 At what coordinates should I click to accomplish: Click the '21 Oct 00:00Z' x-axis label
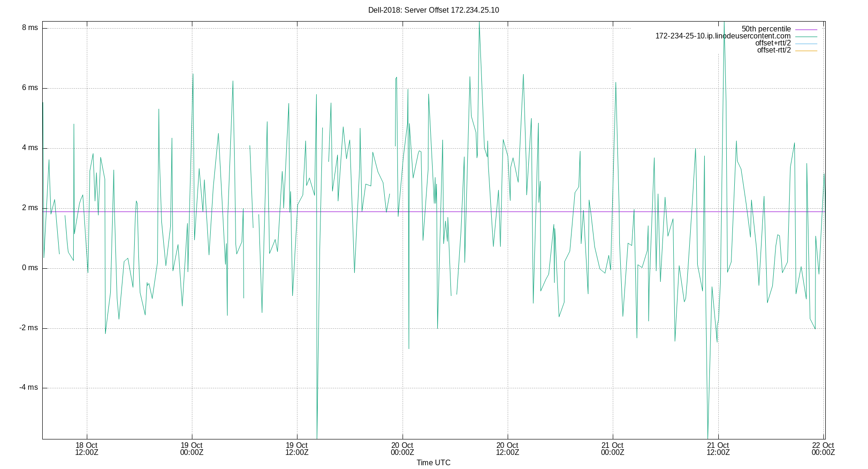tap(612, 449)
